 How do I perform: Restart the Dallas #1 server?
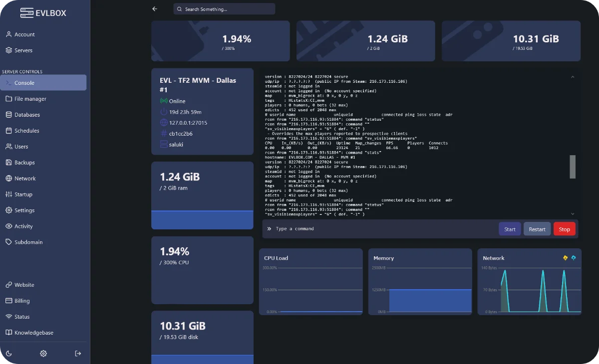pos(537,229)
